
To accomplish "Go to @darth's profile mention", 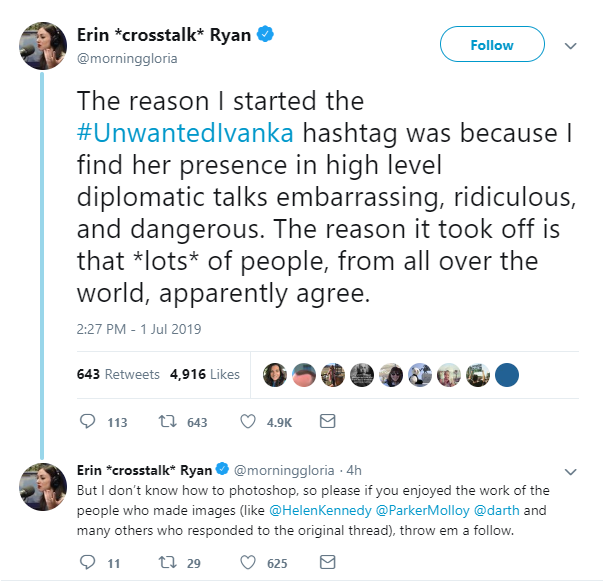I will 495,509.
